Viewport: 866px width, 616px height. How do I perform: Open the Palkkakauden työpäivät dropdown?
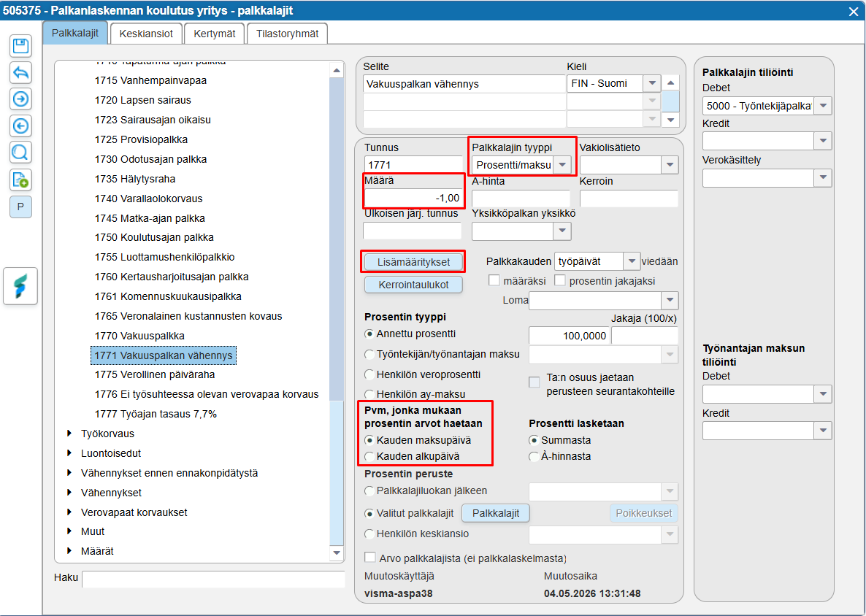(632, 261)
